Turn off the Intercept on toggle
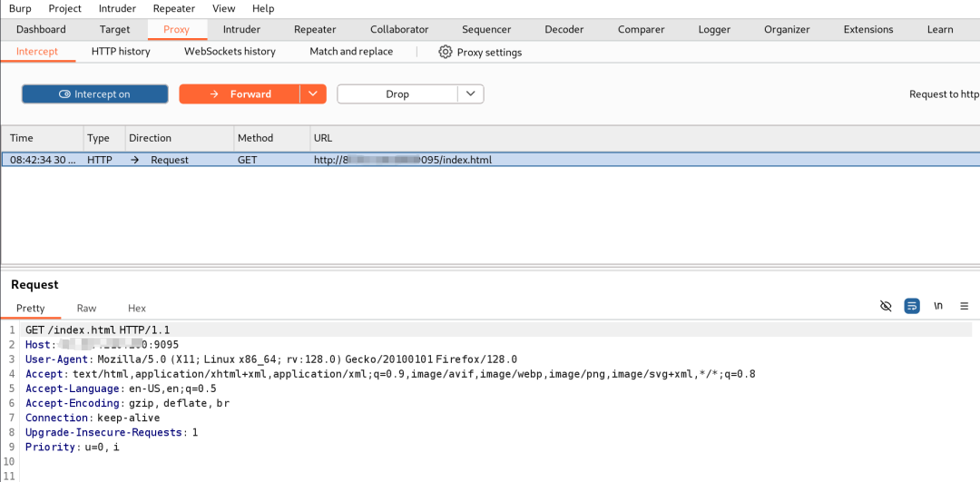Screen dimensions: 980x482 (95, 93)
